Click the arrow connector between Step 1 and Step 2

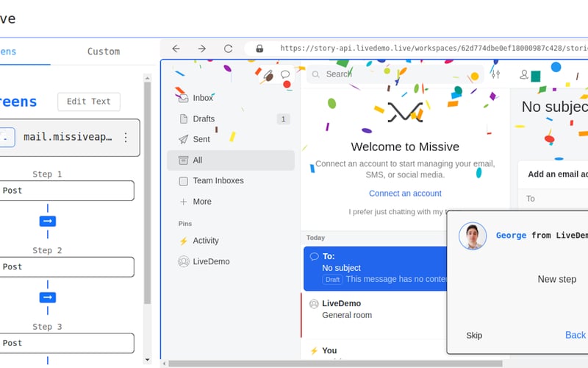[x=48, y=222]
